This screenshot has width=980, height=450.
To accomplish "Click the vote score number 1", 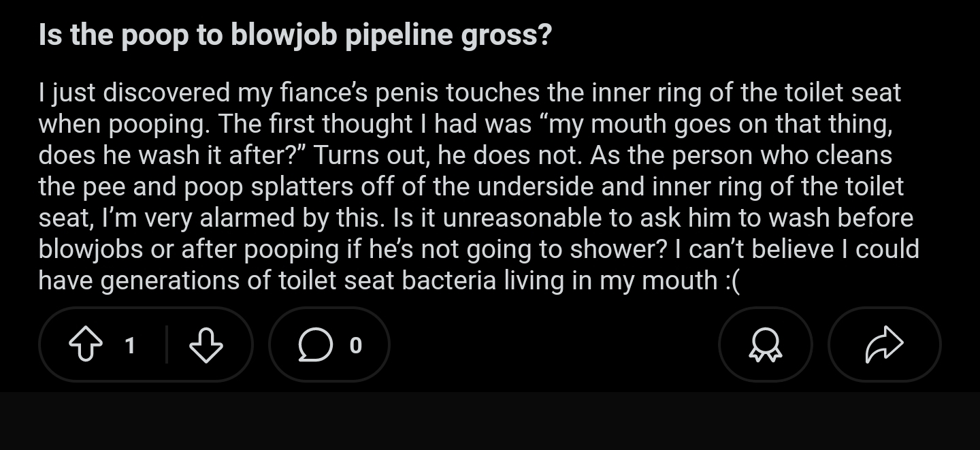I will pyautogui.click(x=130, y=346).
